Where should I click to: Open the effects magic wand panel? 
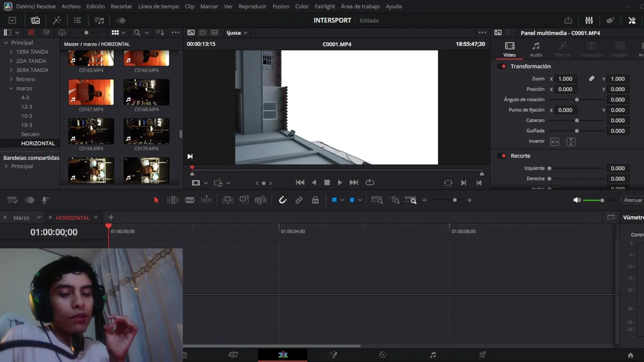[57, 20]
